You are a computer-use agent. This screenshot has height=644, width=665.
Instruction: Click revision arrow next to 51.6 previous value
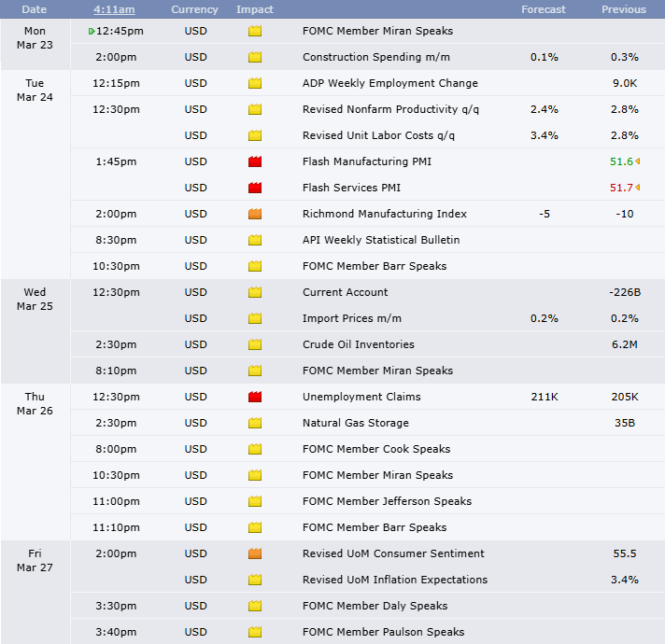[x=637, y=161]
